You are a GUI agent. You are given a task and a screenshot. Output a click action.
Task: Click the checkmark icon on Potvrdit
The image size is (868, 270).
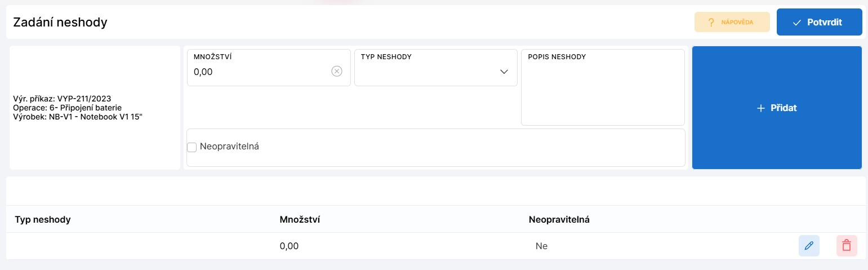point(796,23)
